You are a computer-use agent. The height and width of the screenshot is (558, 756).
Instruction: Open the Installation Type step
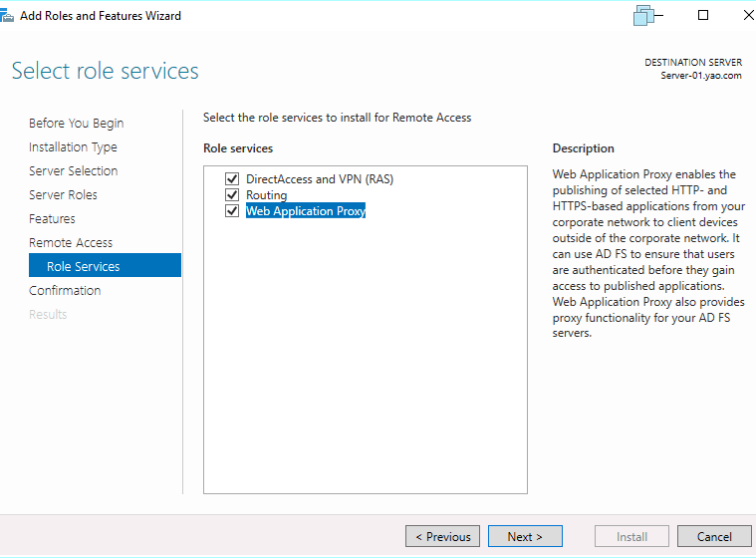click(x=73, y=147)
